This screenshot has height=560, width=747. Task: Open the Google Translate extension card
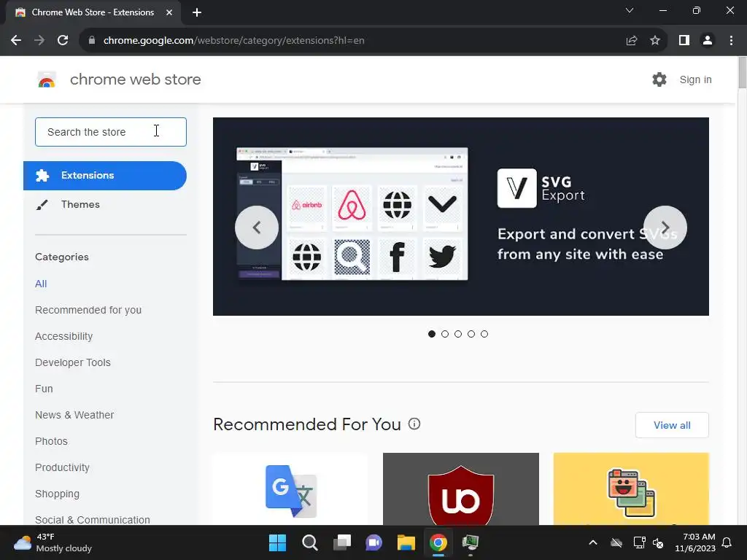pyautogui.click(x=290, y=489)
